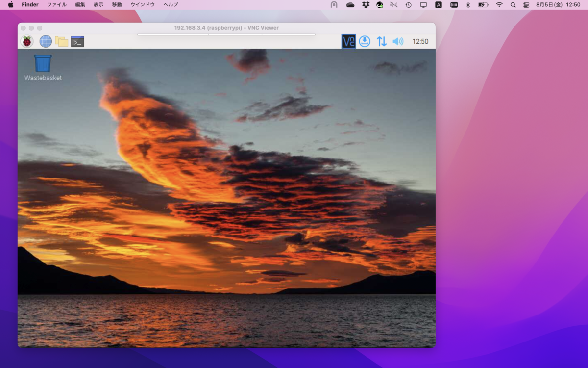Image resolution: width=588 pixels, height=368 pixels.
Task: Open the memory bar status icon
Action: (454, 5)
